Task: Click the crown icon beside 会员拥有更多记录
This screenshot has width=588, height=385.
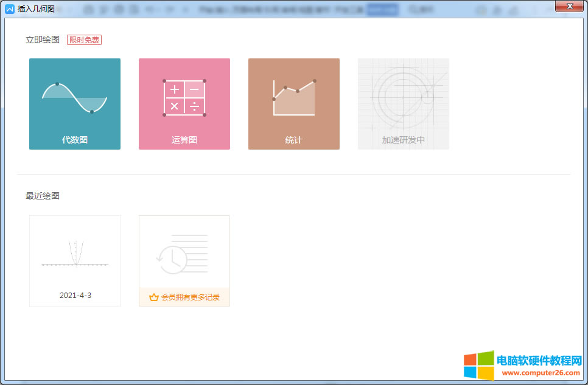Action: [x=154, y=297]
